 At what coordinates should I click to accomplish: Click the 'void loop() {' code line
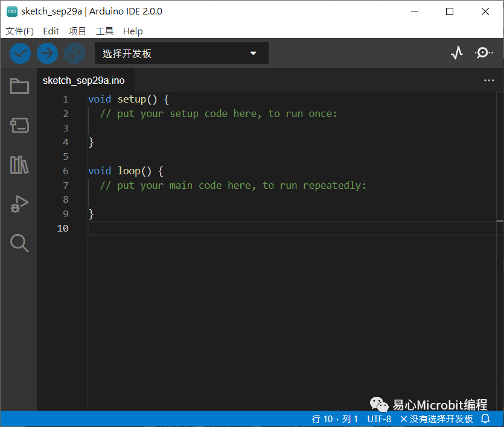point(126,171)
